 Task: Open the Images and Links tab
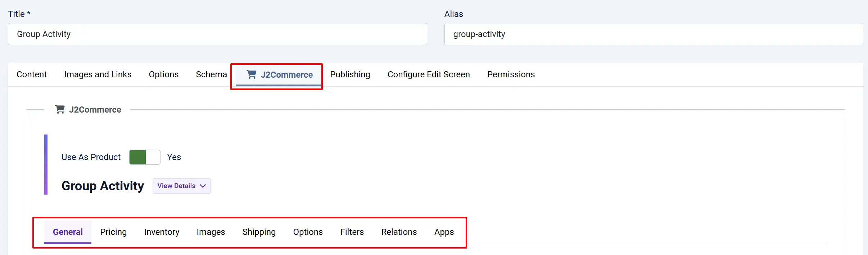click(98, 74)
